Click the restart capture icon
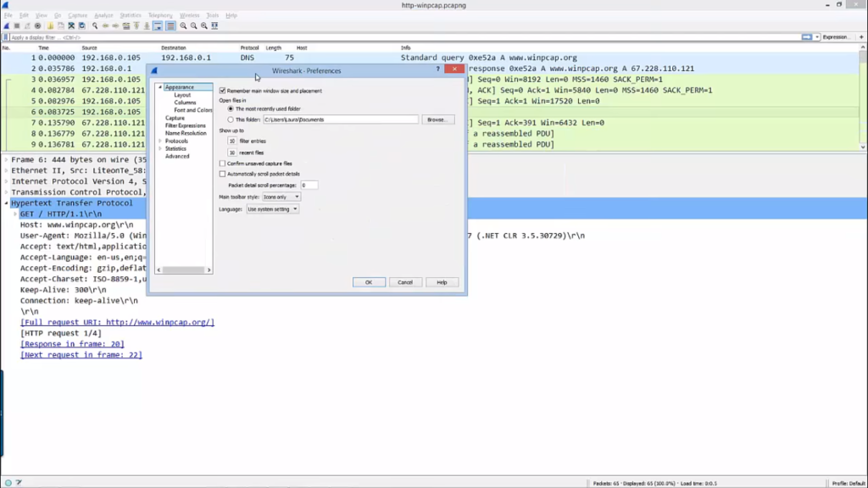This screenshot has width=868, height=488. [27, 26]
